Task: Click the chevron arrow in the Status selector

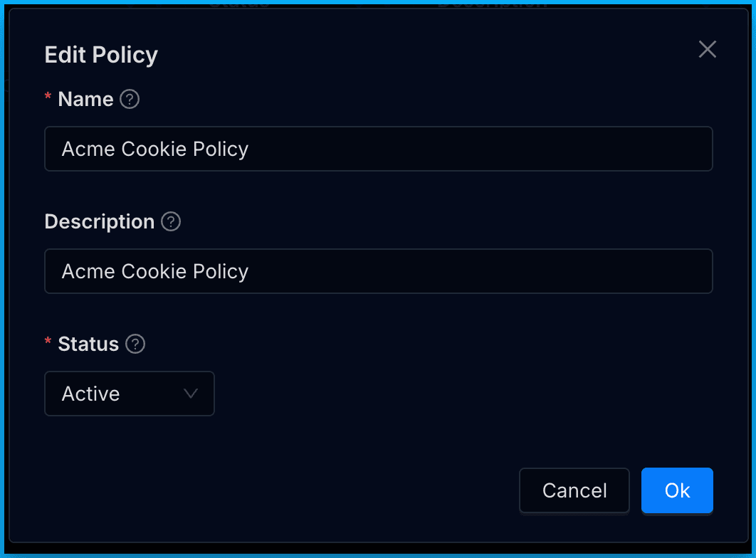Action: [190, 394]
